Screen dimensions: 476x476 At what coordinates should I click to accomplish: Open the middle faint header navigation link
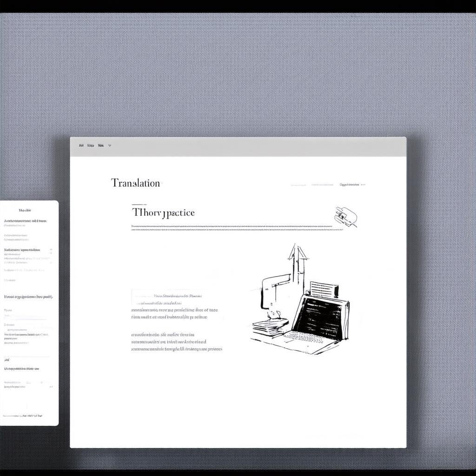pos(323,185)
